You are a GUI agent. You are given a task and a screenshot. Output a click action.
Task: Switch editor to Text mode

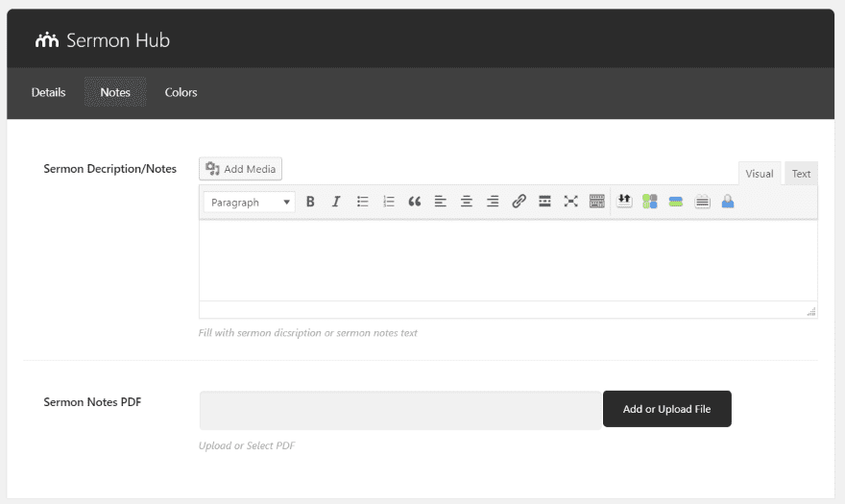tap(801, 174)
